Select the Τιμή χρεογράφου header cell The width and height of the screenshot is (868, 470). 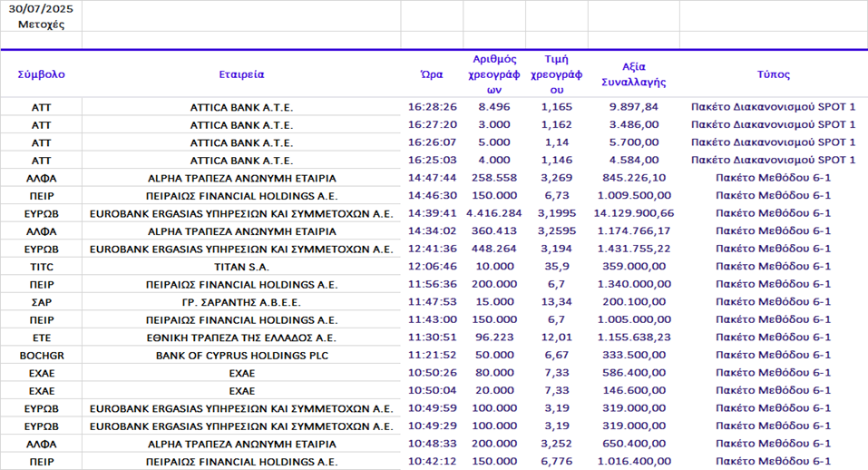pos(556,74)
